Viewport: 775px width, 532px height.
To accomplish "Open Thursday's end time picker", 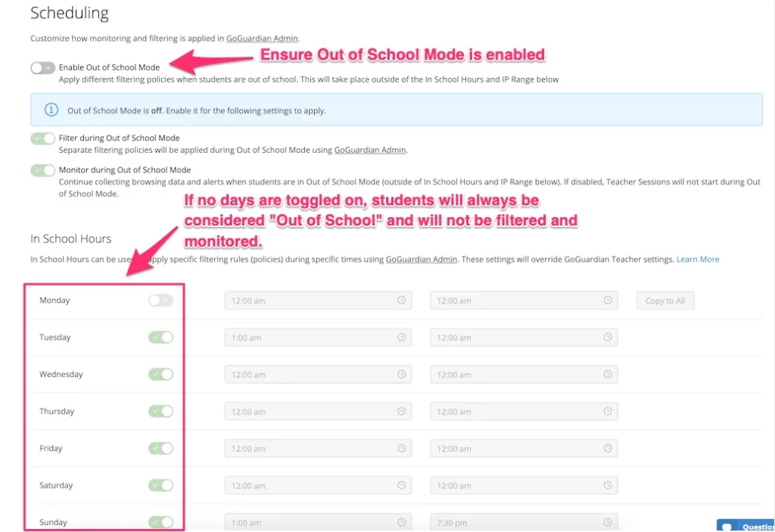I will [x=524, y=412].
